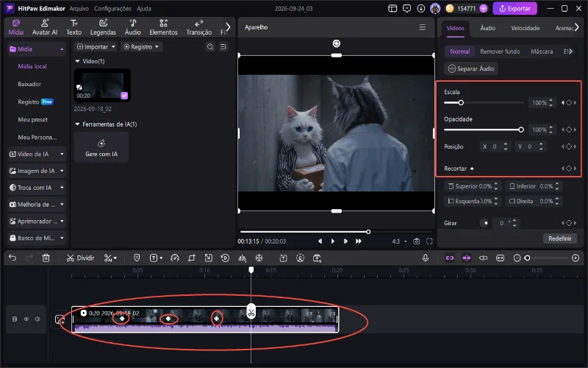
Task: Zoom out the timeline with minus icon
Action: 517,258
